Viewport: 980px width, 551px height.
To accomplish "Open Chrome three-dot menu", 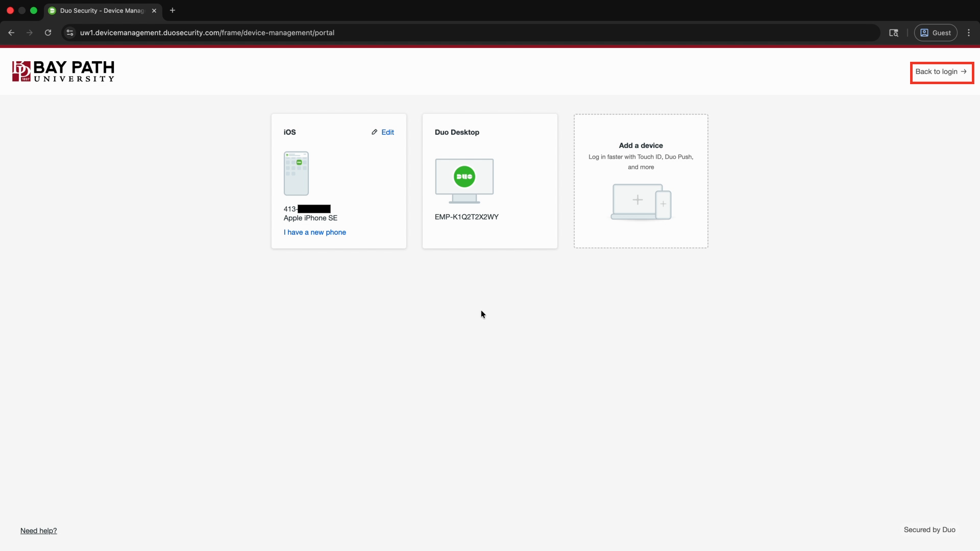I will (x=969, y=33).
